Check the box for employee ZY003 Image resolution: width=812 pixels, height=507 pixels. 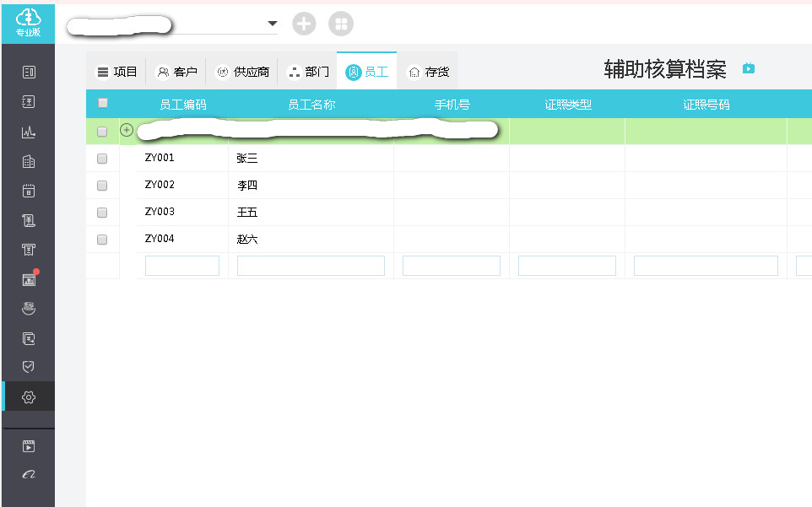(103, 213)
